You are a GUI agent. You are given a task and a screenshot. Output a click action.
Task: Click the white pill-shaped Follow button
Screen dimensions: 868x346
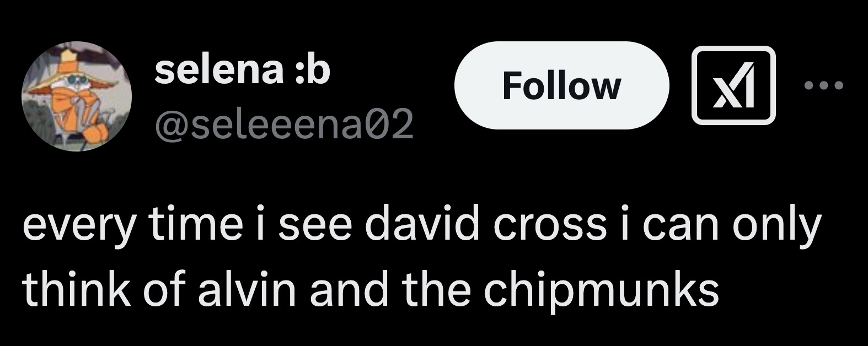click(561, 85)
